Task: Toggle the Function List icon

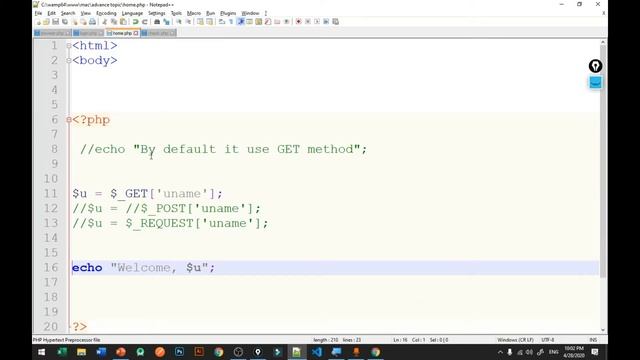Action: click(268, 22)
